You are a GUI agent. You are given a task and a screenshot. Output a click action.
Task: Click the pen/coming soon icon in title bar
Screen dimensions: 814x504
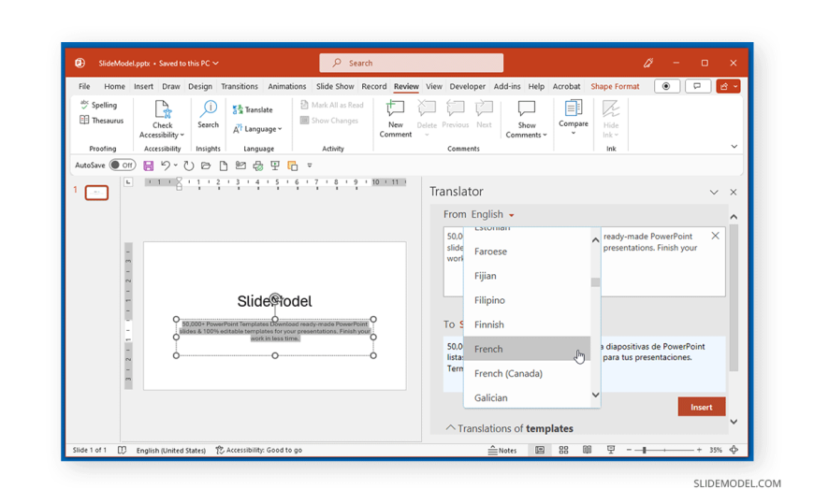647,63
